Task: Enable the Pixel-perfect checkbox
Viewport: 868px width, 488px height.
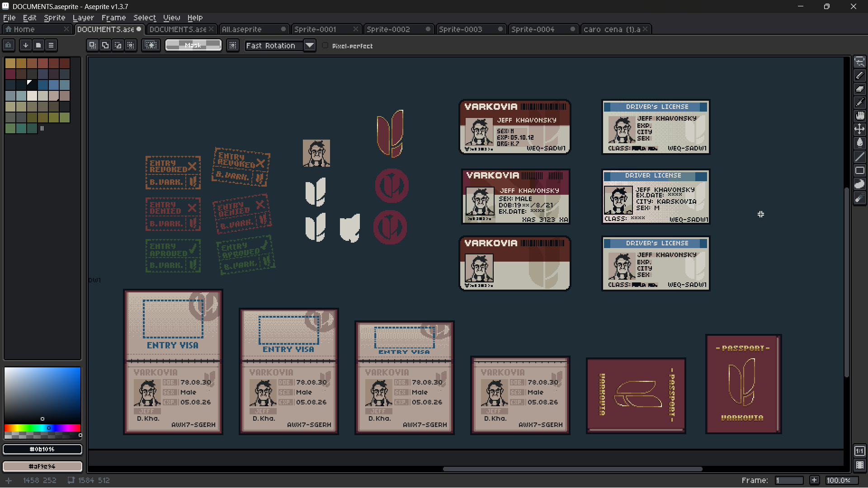Action: pyautogui.click(x=325, y=46)
